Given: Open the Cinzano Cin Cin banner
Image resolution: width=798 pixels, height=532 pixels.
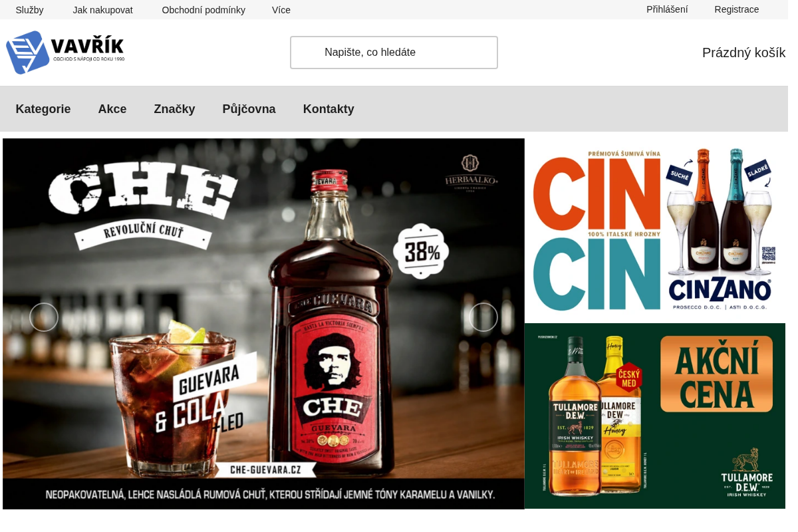Looking at the screenshot, I should tap(655, 231).
